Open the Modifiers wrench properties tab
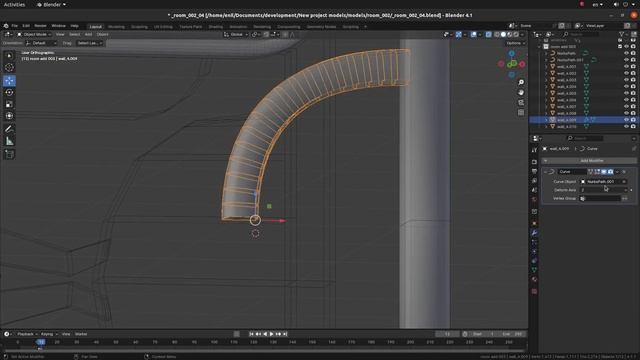This screenshot has width=640, height=360. 534,233
